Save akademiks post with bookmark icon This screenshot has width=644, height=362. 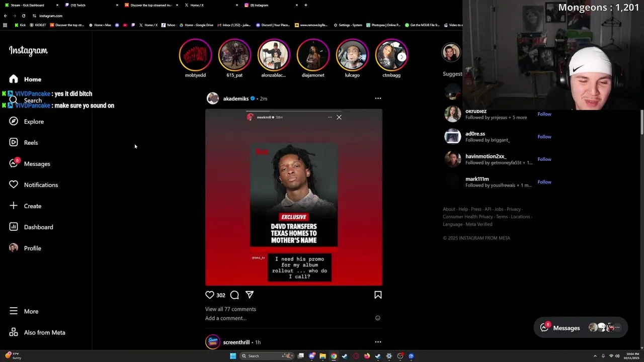378,295
